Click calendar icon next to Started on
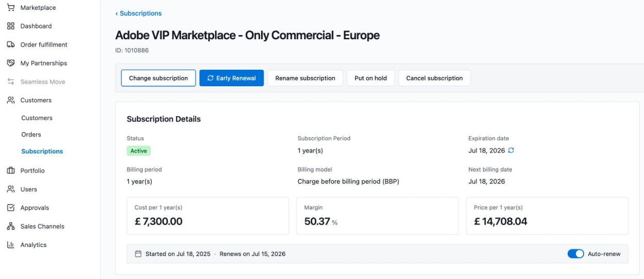The width and height of the screenshot is (644, 279). pyautogui.click(x=138, y=254)
